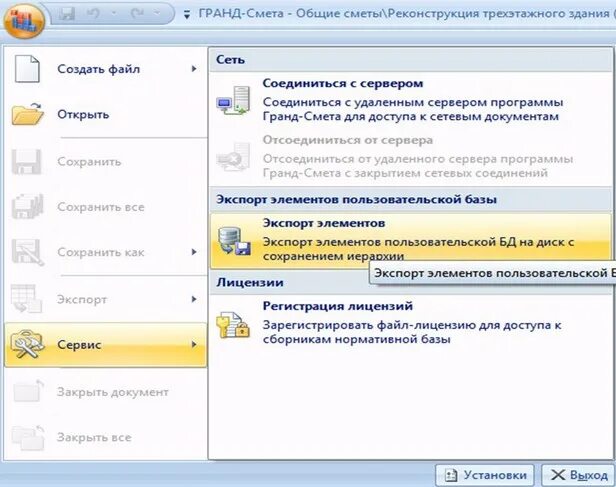Click the floppy disk Сохранить icon
This screenshot has width=616, height=487.
26,161
